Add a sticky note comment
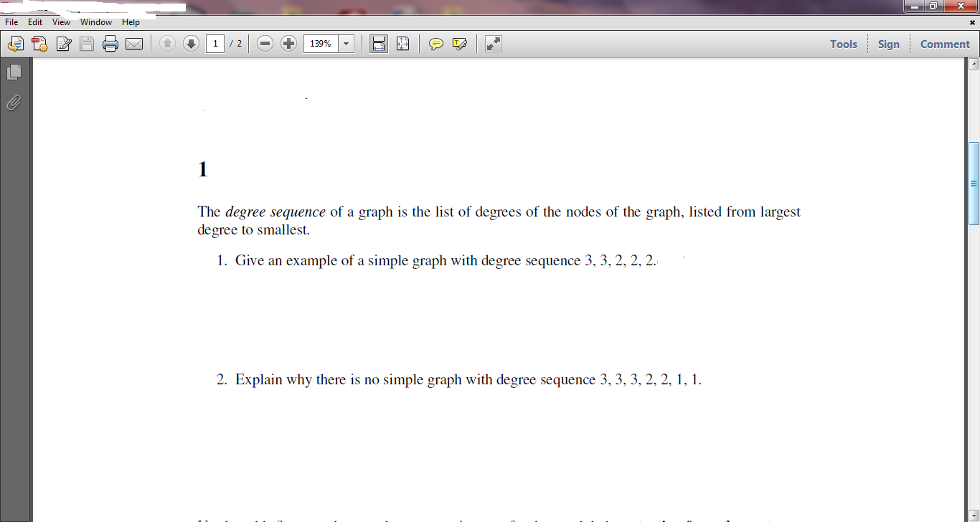The image size is (980, 522). click(x=435, y=43)
